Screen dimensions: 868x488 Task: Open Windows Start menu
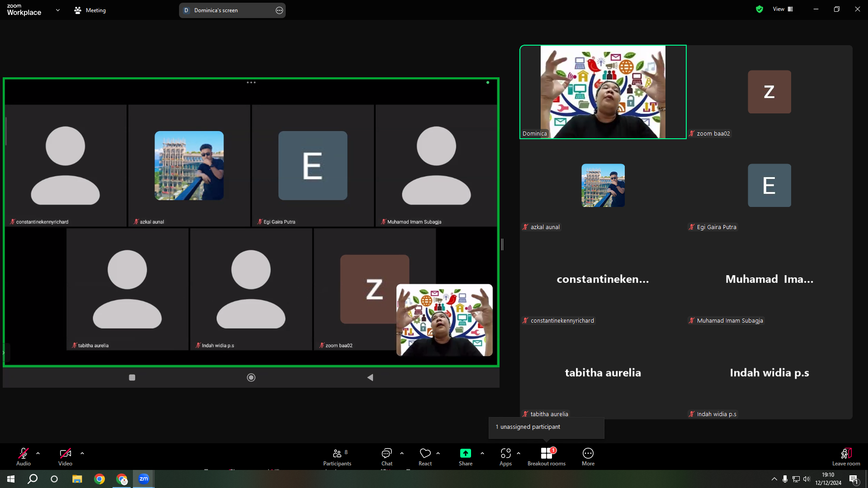pyautogui.click(x=11, y=479)
